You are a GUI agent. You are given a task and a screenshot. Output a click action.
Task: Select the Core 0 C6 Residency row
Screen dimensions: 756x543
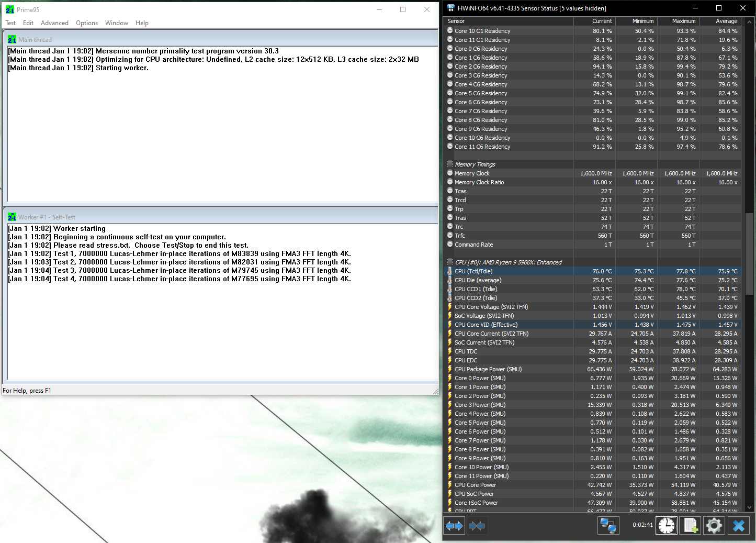click(593, 49)
